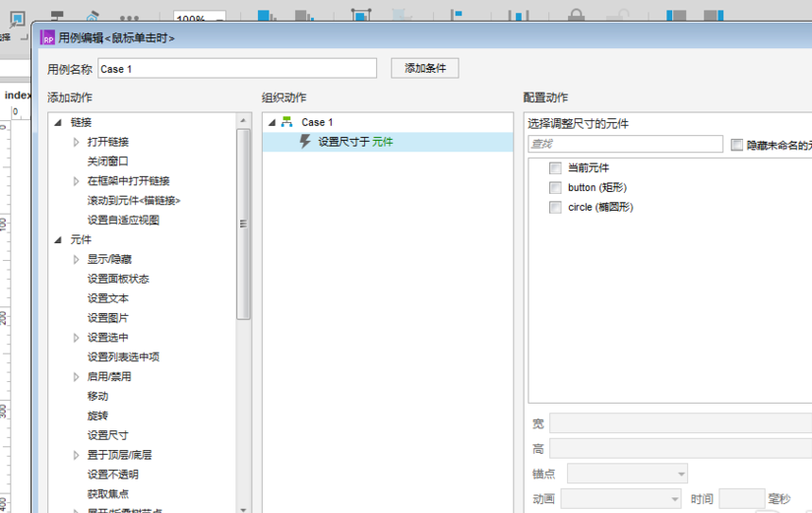Screen dimensions: 812x513
Task: Select the 设置尺寸于 元件 organized action row
Action: [388, 142]
